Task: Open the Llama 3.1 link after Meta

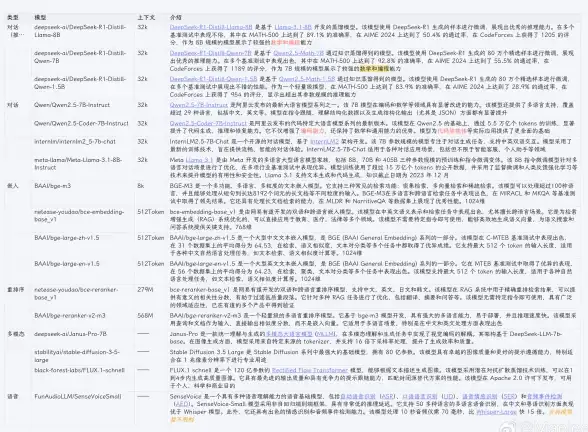Action: (199, 160)
